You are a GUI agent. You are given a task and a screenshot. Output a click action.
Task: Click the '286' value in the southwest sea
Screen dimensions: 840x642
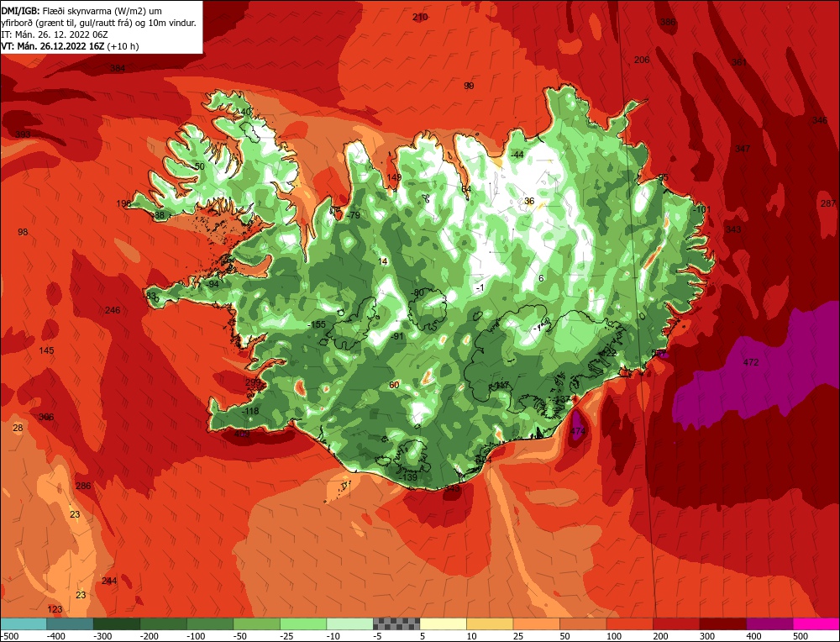point(83,486)
